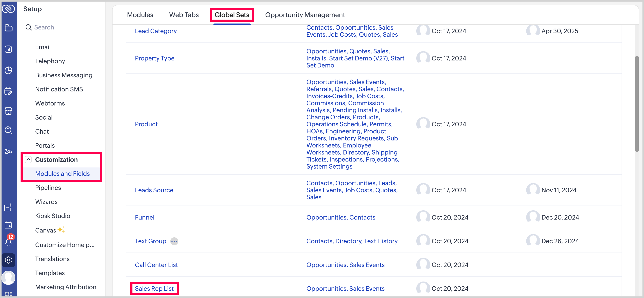
Task: Click the vertical scrollbar thumb
Action: click(x=637, y=104)
